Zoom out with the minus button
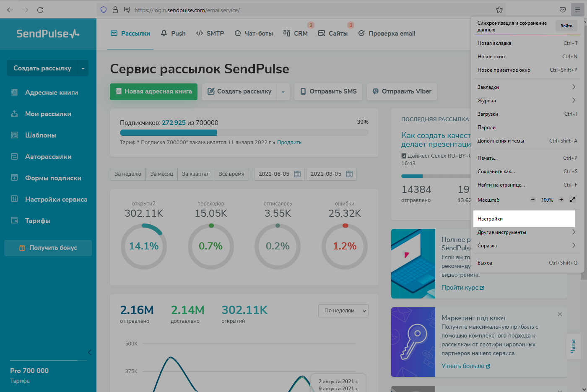This screenshot has width=587, height=392. (x=532, y=200)
